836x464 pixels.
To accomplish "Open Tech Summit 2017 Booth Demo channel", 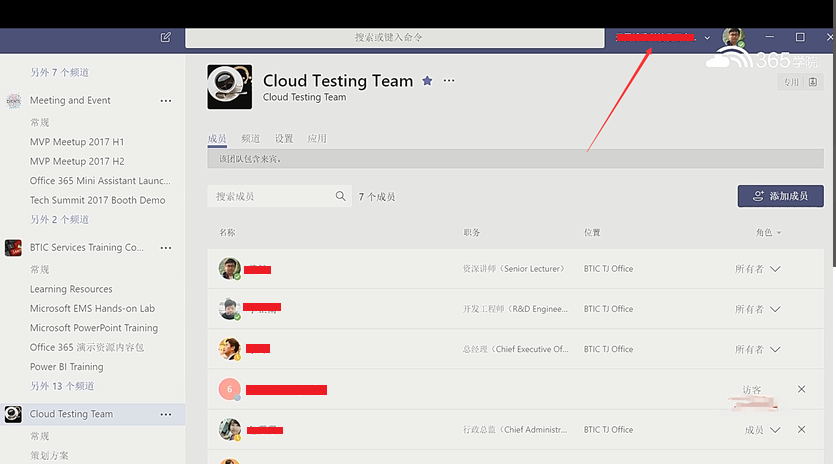I will point(98,200).
